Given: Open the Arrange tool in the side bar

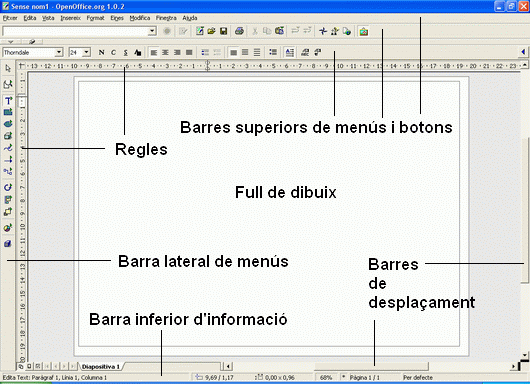Looking at the screenshot, I should (8, 212).
